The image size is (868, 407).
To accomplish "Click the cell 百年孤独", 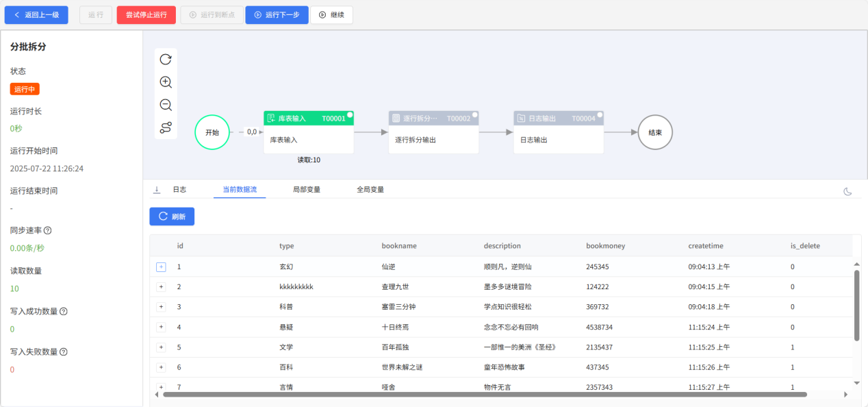I will click(x=396, y=347).
